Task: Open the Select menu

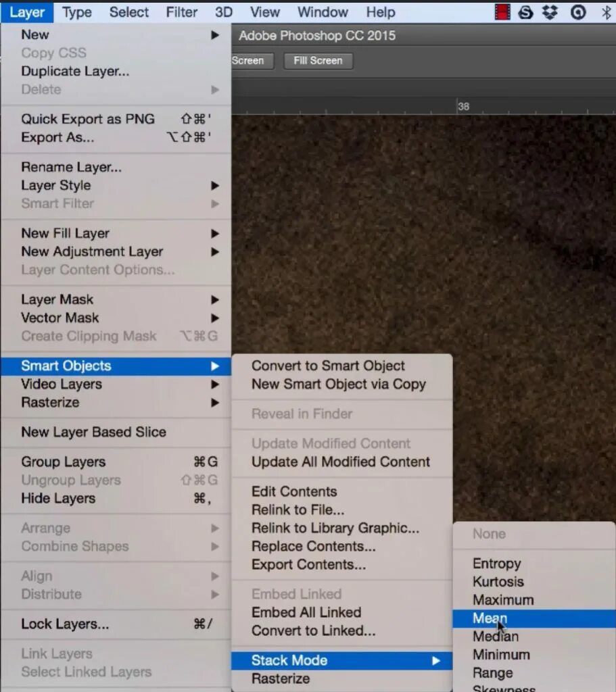Action: click(x=128, y=12)
